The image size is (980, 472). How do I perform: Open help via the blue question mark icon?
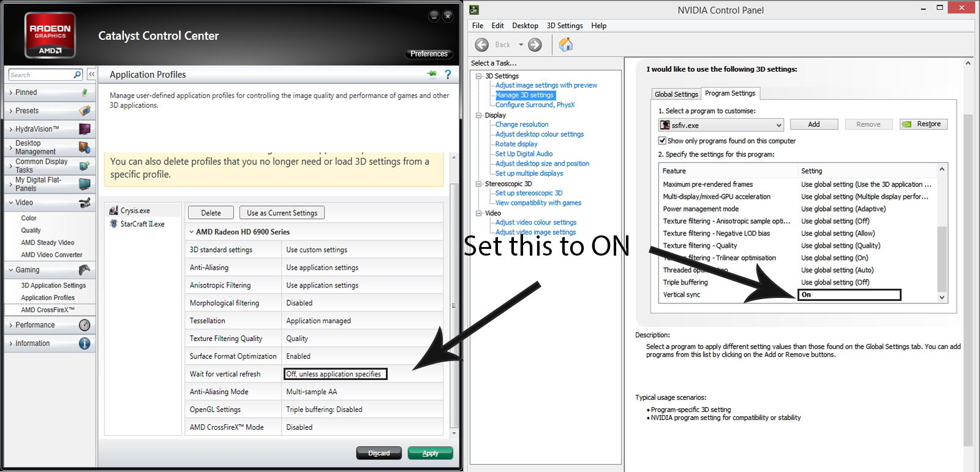click(x=448, y=74)
